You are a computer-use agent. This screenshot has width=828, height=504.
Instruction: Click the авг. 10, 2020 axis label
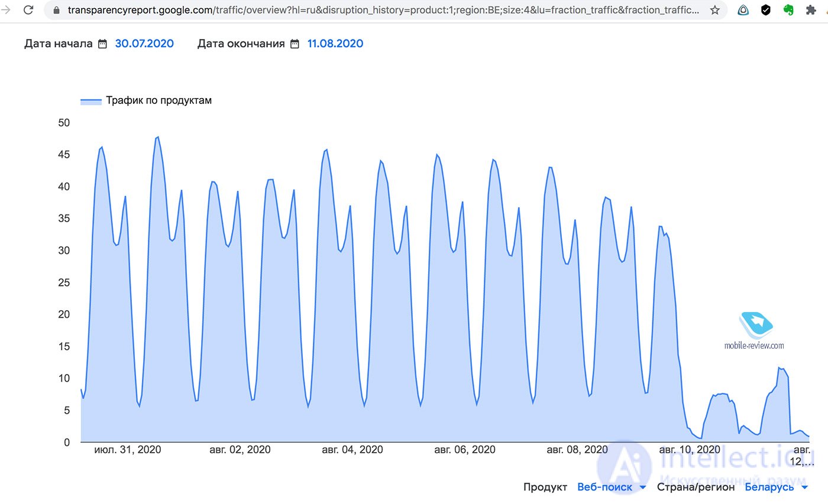click(x=690, y=450)
